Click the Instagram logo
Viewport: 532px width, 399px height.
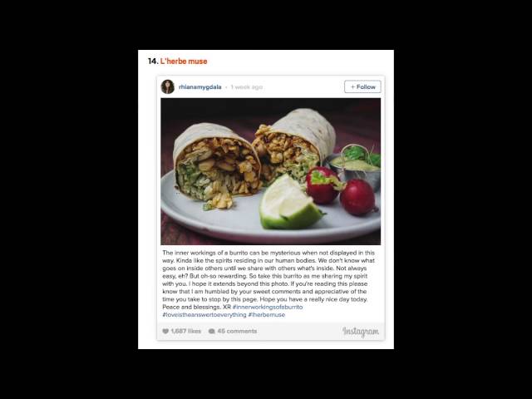pyautogui.click(x=361, y=332)
